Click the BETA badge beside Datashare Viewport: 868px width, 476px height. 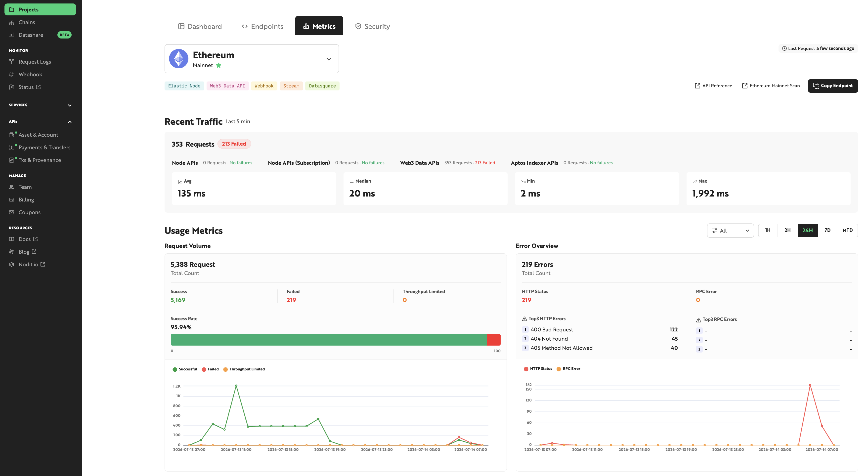pyautogui.click(x=64, y=35)
